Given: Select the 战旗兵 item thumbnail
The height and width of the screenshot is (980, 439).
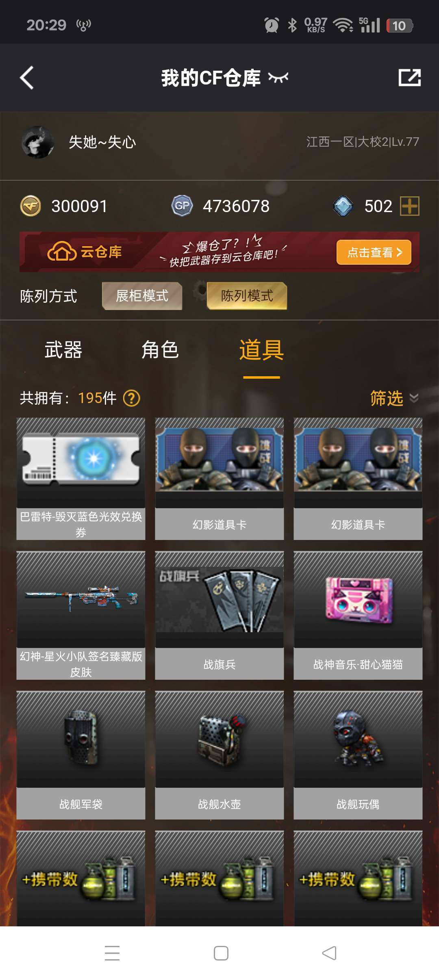Looking at the screenshot, I should pyautogui.click(x=219, y=600).
